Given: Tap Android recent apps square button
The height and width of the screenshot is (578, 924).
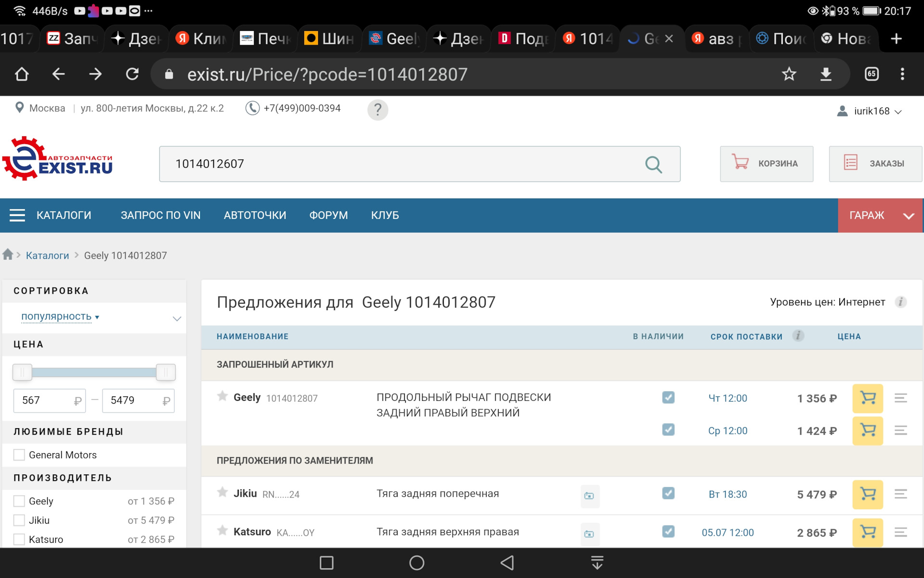Looking at the screenshot, I should click(x=326, y=563).
